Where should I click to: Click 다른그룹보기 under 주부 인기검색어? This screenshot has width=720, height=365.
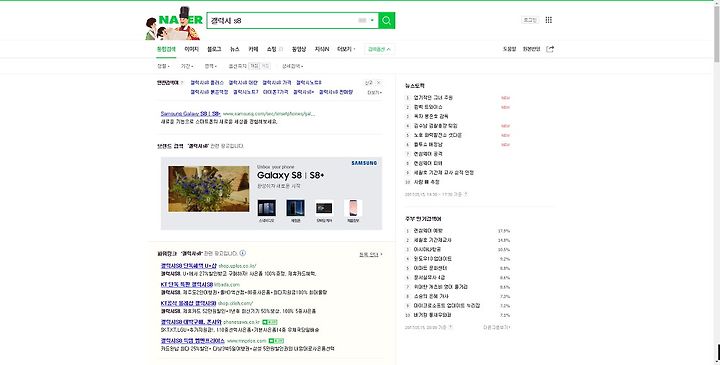pyautogui.click(x=496, y=327)
